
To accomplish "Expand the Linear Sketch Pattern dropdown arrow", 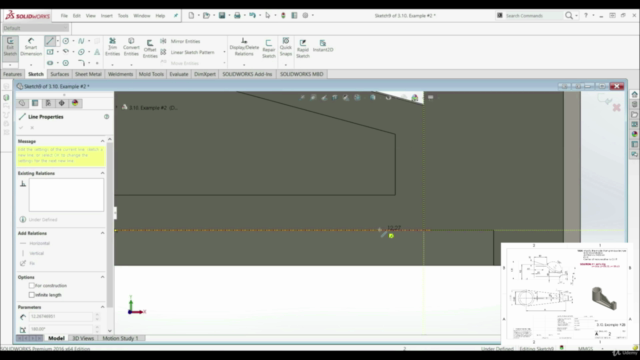I will pos(224,52).
